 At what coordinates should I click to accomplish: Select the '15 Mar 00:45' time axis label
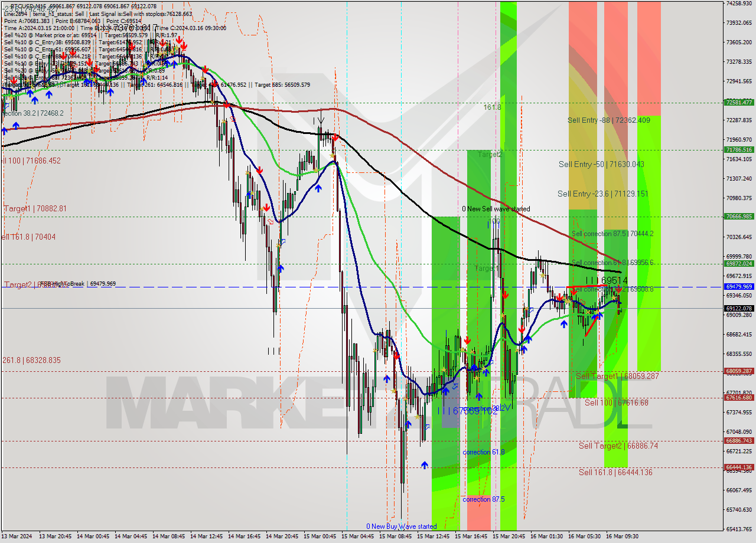(320, 537)
